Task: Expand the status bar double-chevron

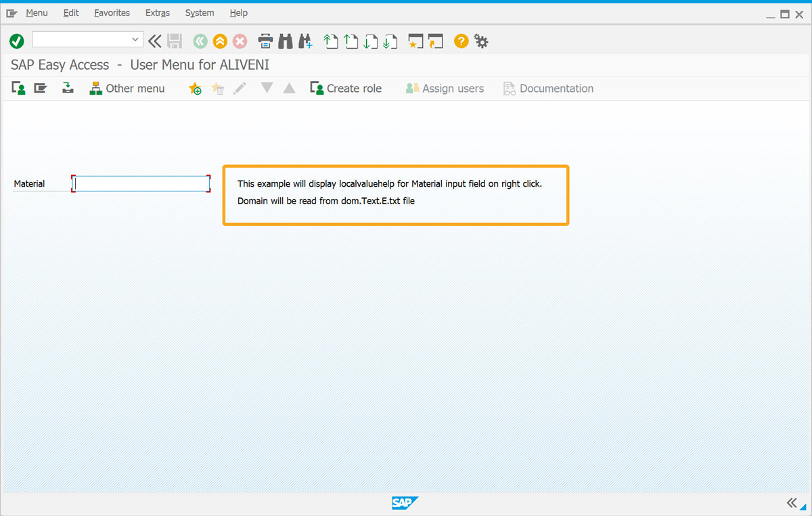Action: (792, 502)
